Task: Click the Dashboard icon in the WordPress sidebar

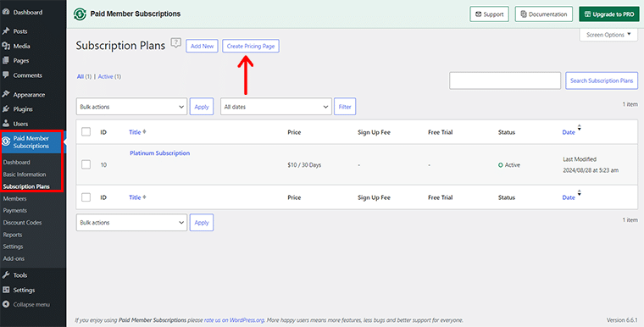Action: coord(6,13)
